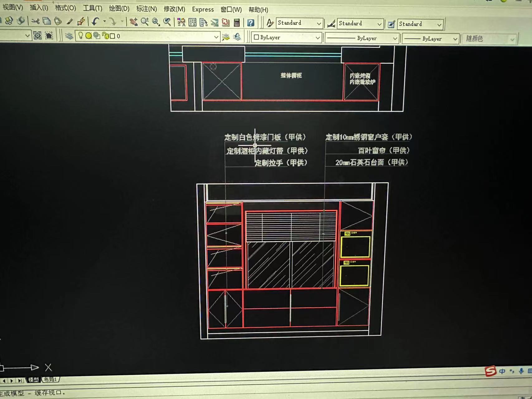This screenshot has width=532, height=399.
Task: Open the 绘图(D) menu
Action: (119, 8)
